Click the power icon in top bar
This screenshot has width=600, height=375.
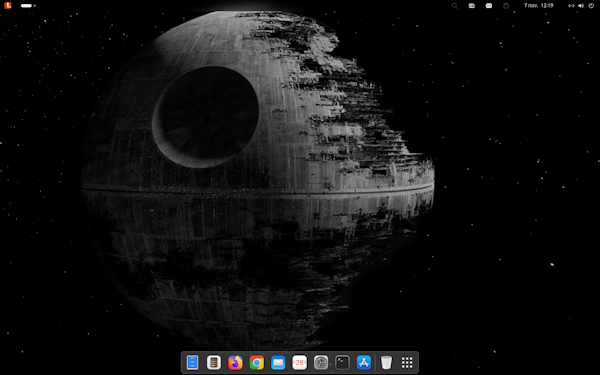coord(591,6)
